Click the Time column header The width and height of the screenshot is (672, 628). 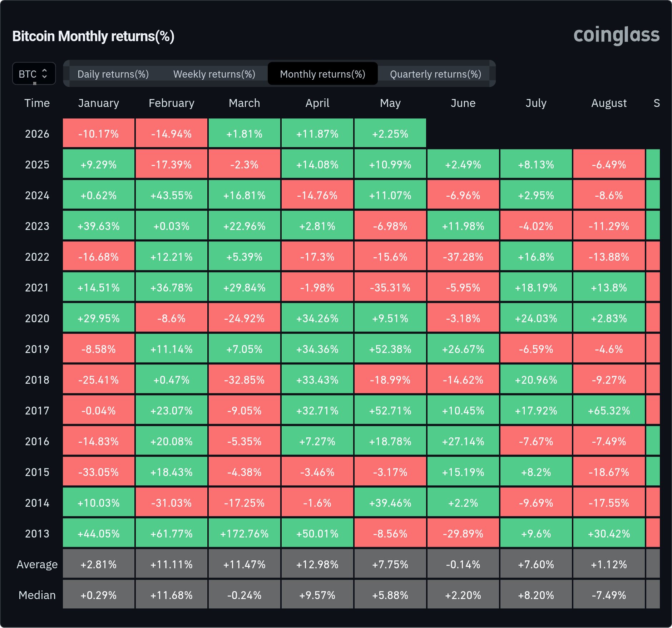[37, 103]
